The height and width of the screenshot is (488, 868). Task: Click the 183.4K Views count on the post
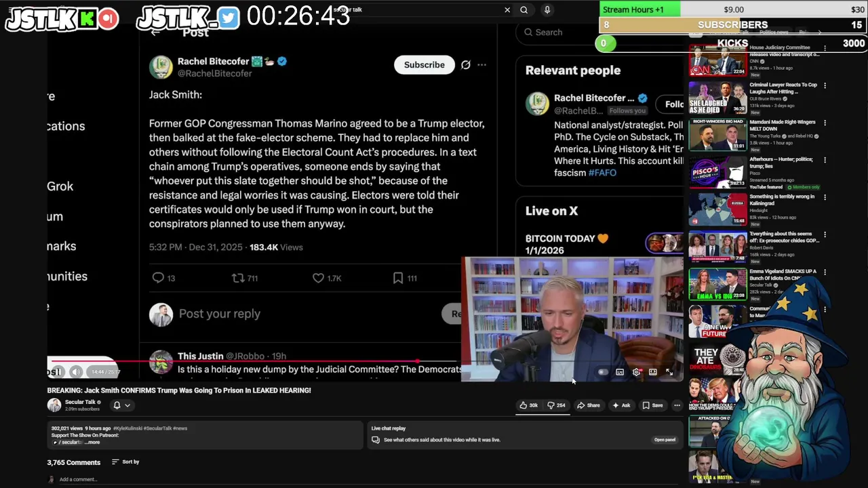276,247
